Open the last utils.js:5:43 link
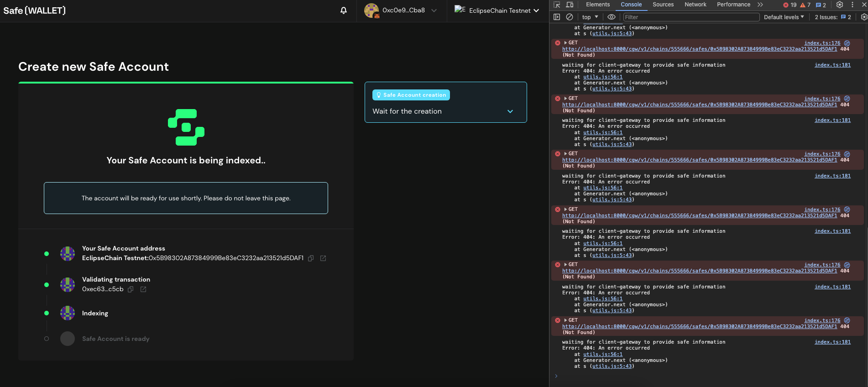868x387 pixels. [612, 366]
